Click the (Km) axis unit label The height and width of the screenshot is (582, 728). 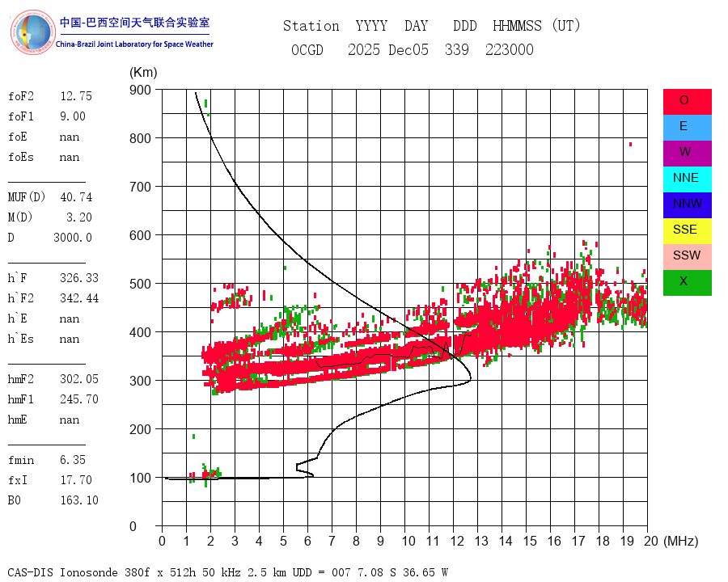(x=143, y=73)
